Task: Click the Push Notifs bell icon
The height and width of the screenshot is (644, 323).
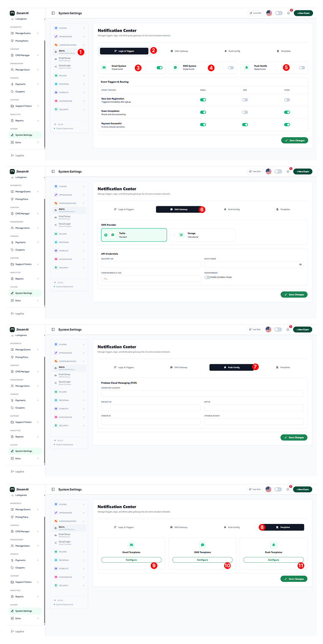Action: pyautogui.click(x=247, y=68)
